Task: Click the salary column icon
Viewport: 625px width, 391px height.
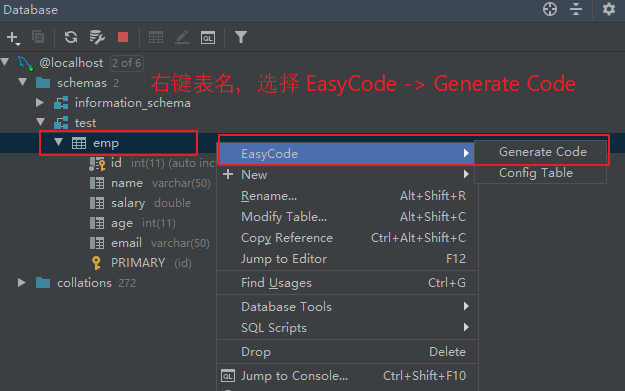Action: [x=97, y=203]
